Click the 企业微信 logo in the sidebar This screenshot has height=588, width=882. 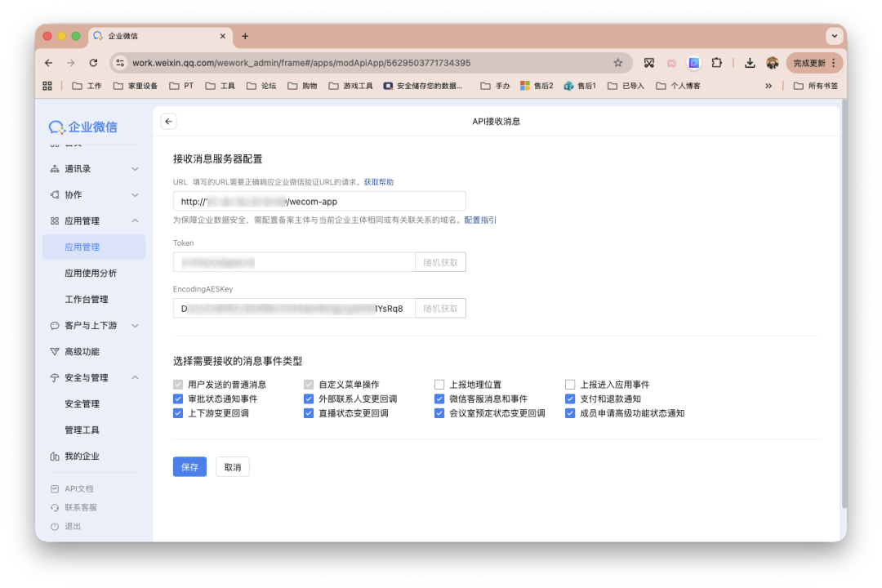(x=84, y=127)
